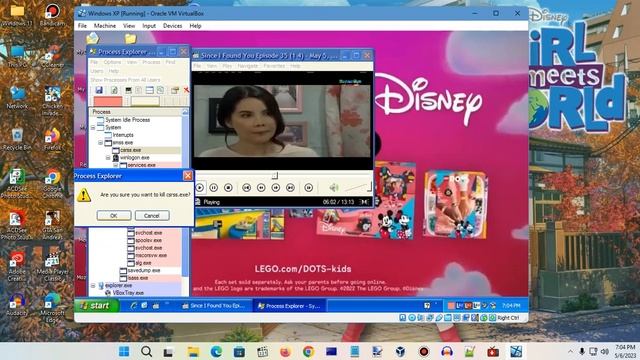Open Windows 11 Start menu
This screenshot has width=640, height=360.
point(124,351)
